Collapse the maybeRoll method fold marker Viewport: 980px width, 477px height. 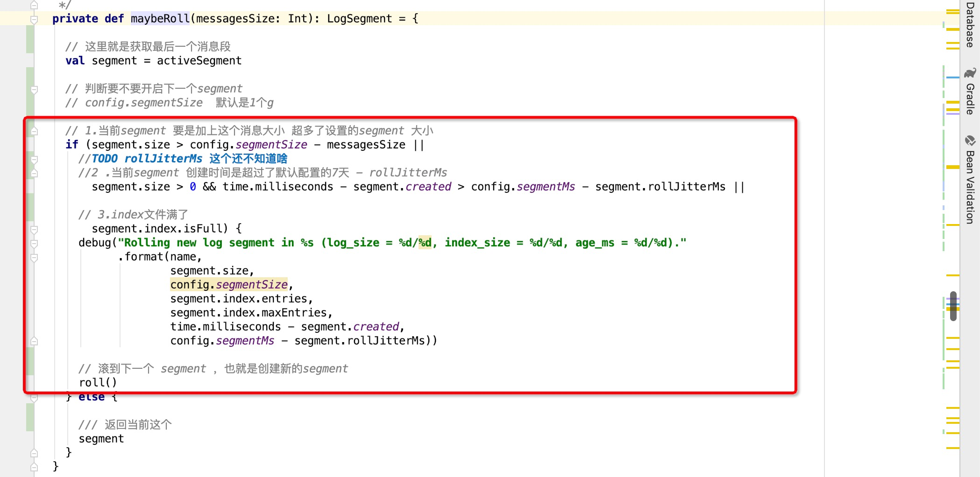coord(34,19)
